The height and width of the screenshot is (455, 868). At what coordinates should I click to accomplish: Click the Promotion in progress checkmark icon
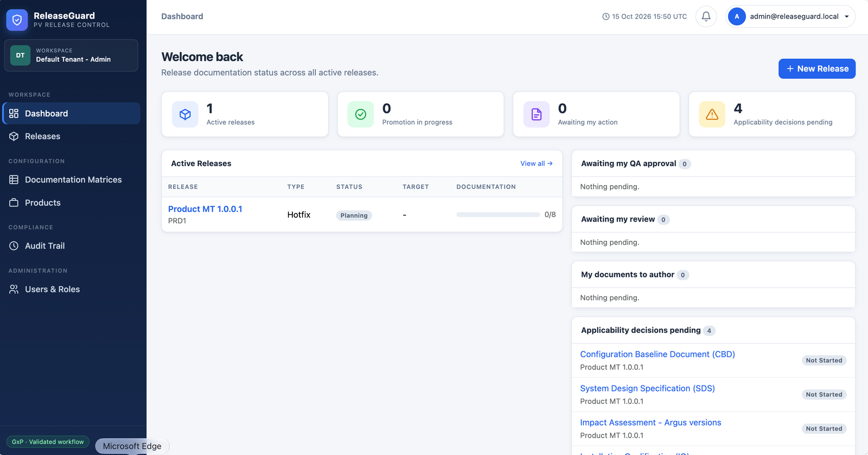pos(361,115)
